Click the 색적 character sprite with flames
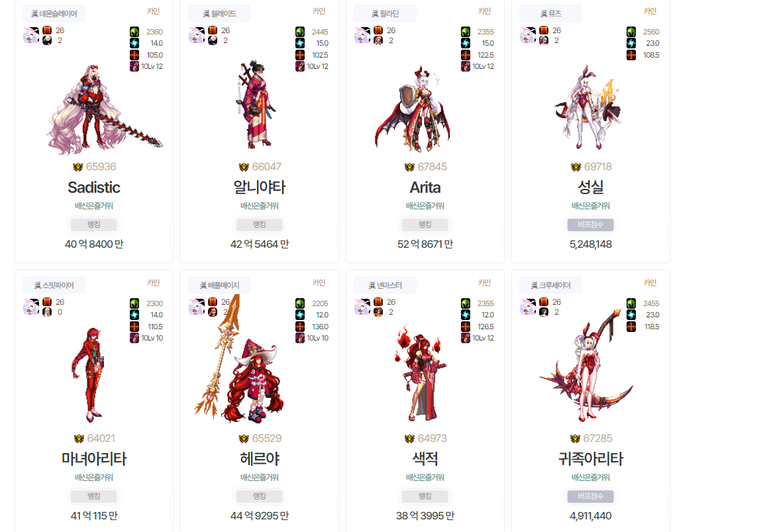This screenshot has height=532, width=763. (420, 374)
